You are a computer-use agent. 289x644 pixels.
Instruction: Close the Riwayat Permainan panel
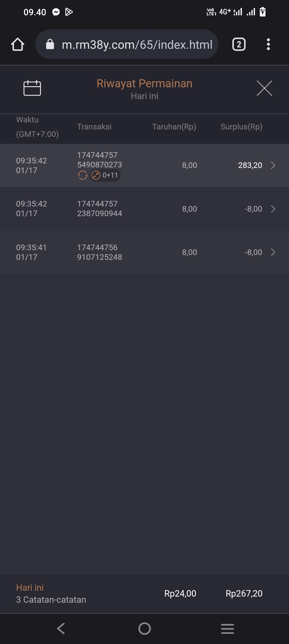(x=264, y=88)
